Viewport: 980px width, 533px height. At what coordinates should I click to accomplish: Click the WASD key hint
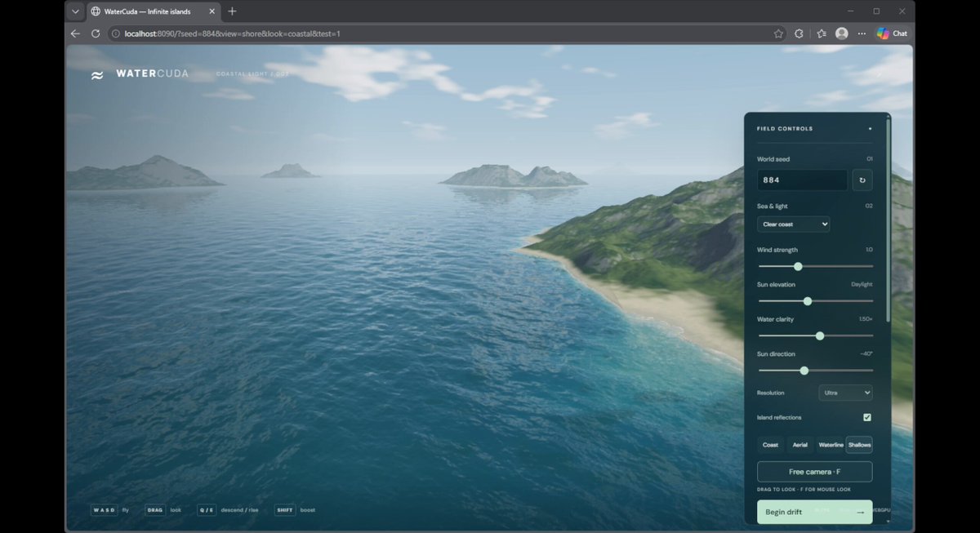104,510
